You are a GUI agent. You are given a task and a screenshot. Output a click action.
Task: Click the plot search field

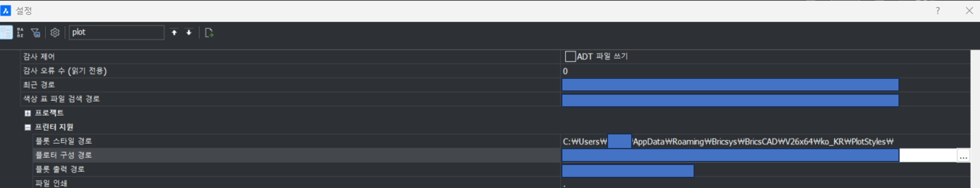116,32
